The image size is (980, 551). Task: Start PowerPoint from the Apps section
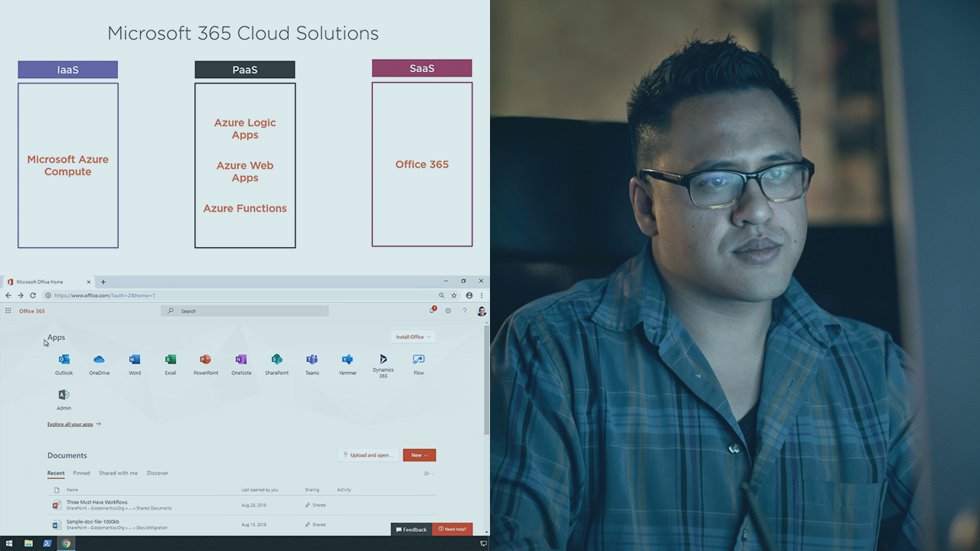(205, 360)
